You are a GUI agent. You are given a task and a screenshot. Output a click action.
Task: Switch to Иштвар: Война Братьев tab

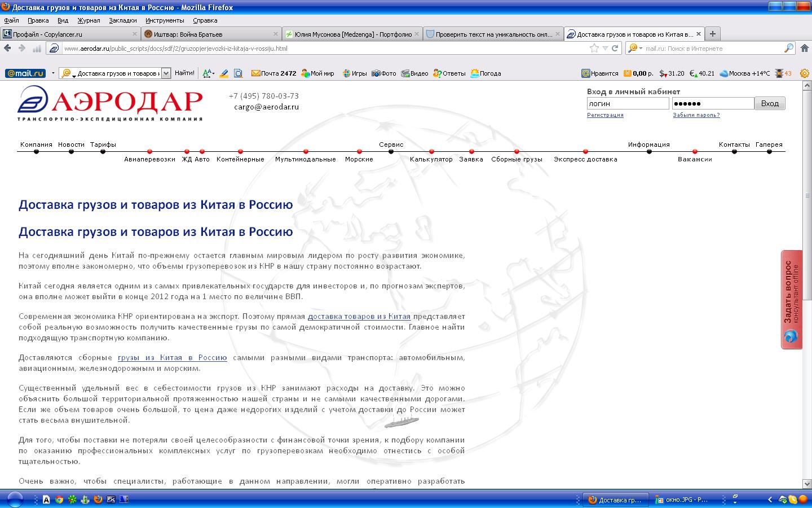coord(211,34)
